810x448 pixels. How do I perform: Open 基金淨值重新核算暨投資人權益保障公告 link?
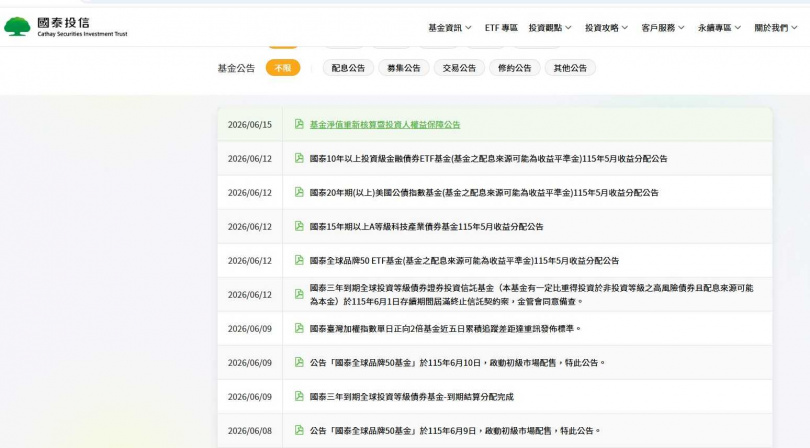point(385,125)
